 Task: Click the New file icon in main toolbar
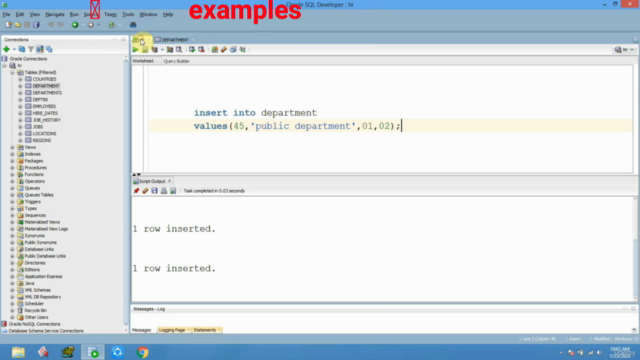coord(9,25)
